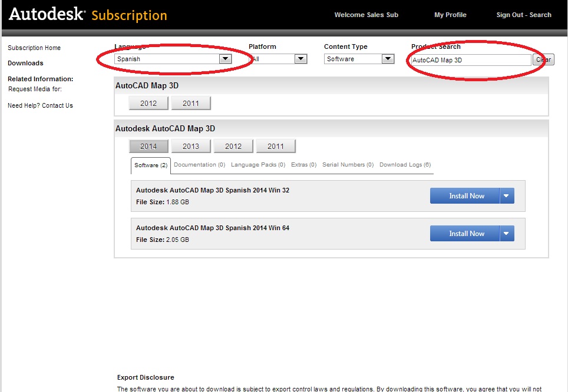Expand install options arrow for Win 64

[507, 234]
